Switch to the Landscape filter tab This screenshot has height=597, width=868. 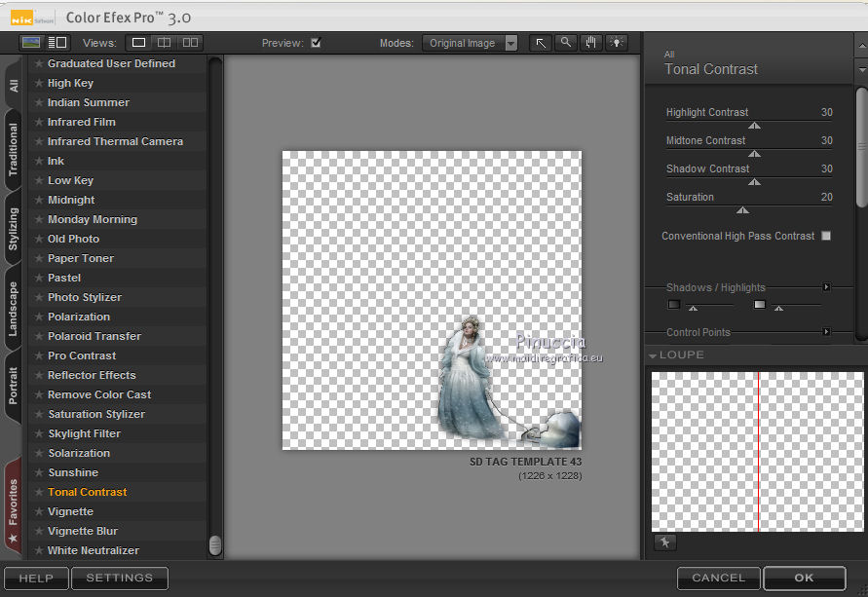click(13, 310)
